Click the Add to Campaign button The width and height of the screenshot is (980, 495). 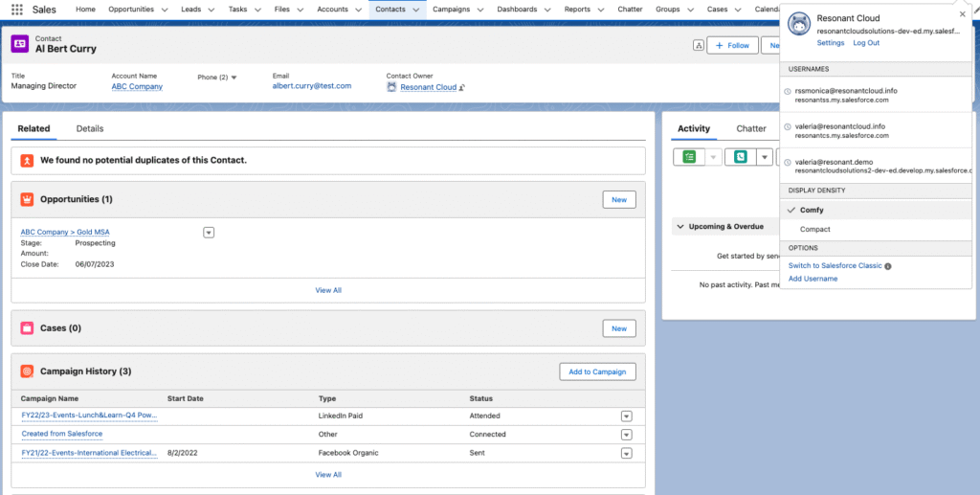(x=597, y=371)
